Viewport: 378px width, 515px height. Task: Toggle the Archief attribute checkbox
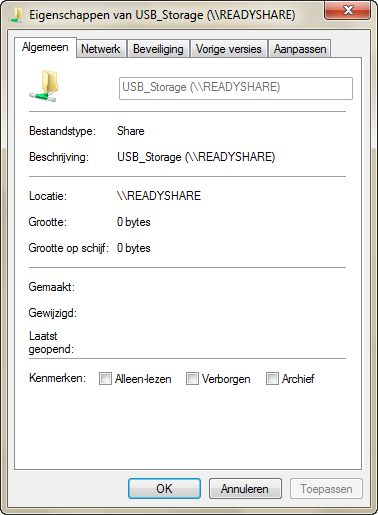point(272,379)
